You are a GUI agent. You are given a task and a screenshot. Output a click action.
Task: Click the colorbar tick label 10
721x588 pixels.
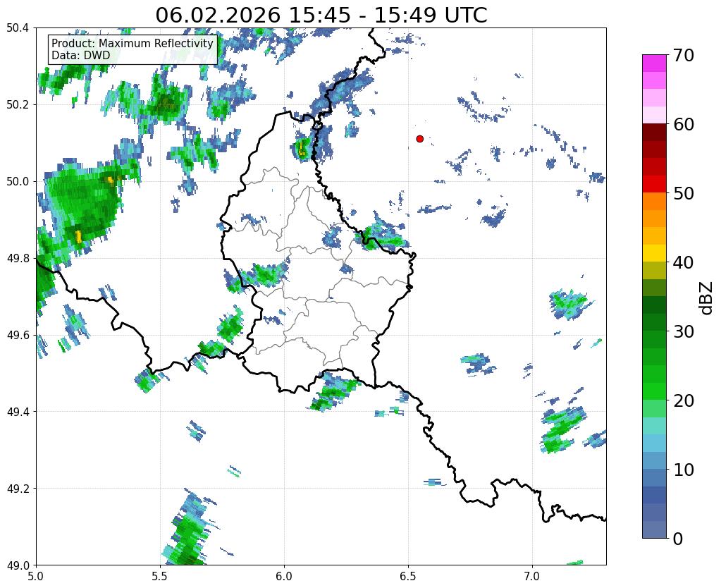tap(684, 470)
